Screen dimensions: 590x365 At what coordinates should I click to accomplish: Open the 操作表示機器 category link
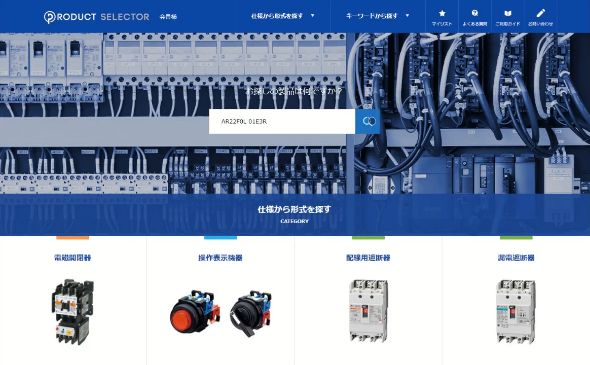220,258
